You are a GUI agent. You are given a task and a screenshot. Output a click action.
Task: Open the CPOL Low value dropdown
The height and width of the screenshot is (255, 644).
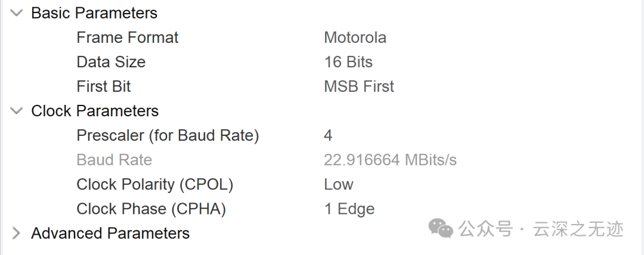coord(339,184)
